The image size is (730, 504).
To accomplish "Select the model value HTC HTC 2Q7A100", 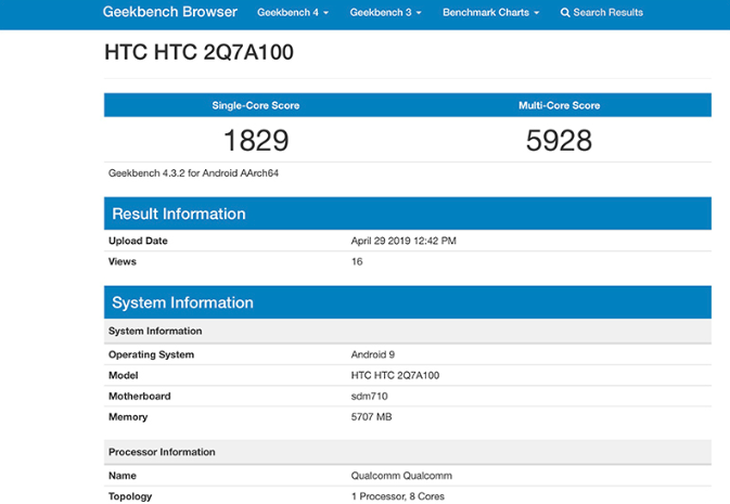I will [395, 375].
